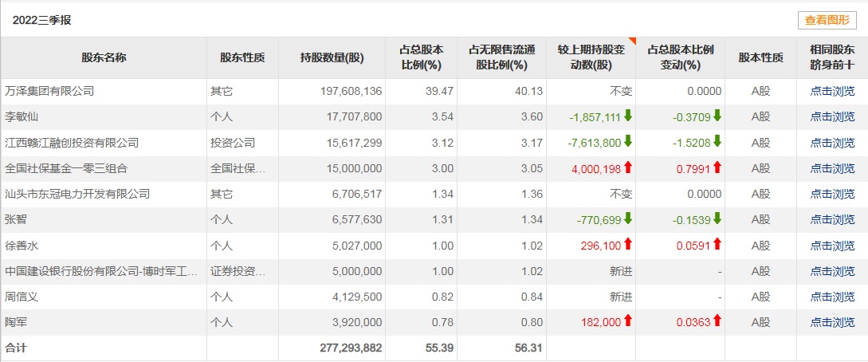The width and height of the screenshot is (868, 362).
Task: Click red up arrow next to 0.0363
Action: [x=717, y=321]
